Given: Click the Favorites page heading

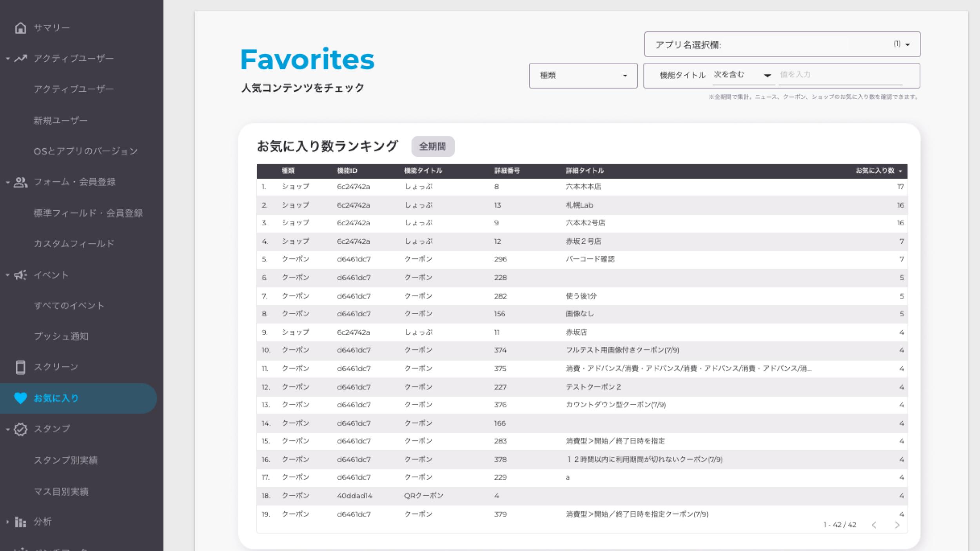Looking at the screenshot, I should pos(307,60).
